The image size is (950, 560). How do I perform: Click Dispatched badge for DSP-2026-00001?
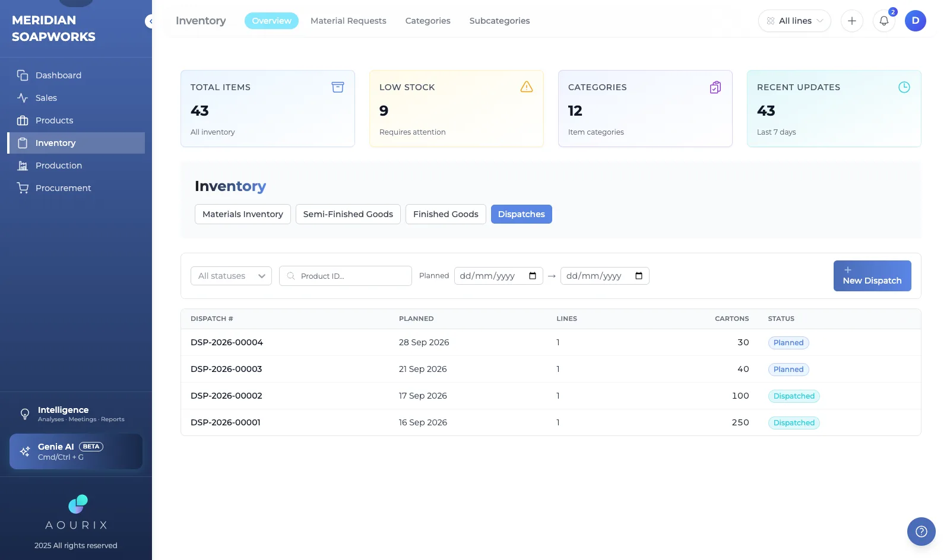(794, 423)
